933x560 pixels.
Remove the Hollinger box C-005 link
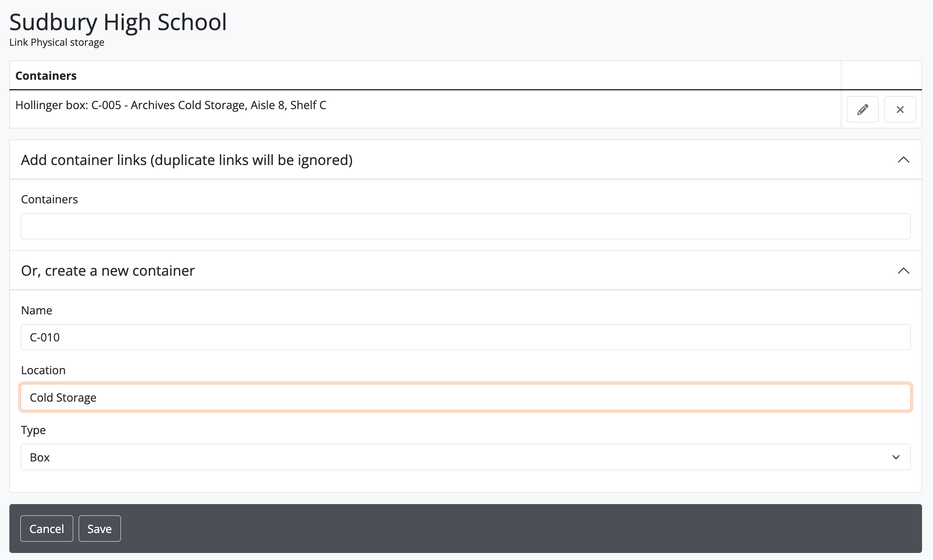coord(900,109)
